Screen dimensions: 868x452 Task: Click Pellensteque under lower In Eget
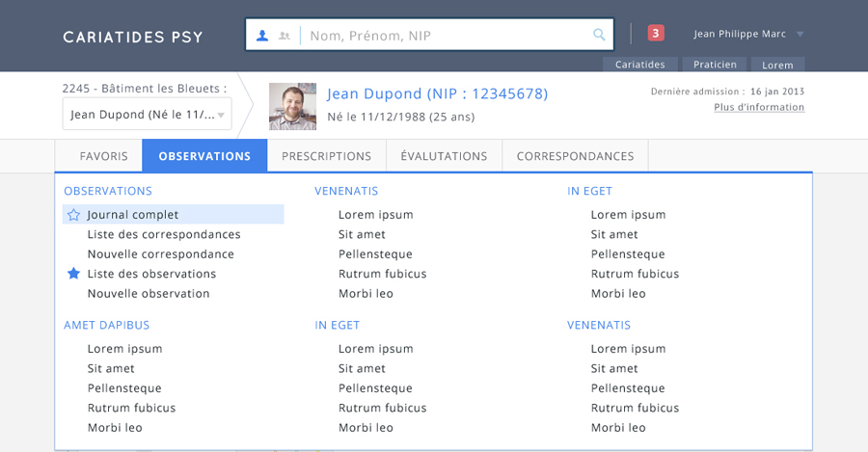point(375,387)
